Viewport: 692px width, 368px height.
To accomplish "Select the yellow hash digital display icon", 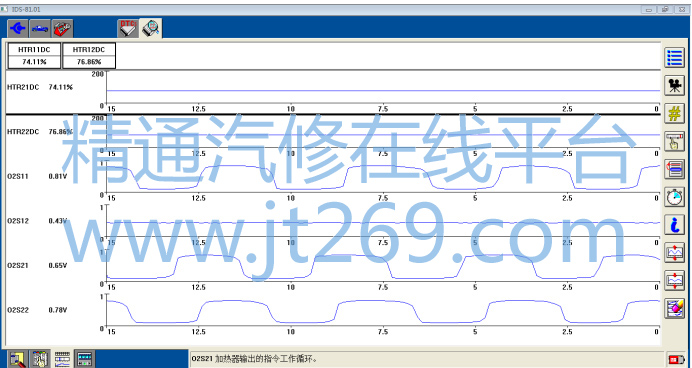I will (x=674, y=113).
